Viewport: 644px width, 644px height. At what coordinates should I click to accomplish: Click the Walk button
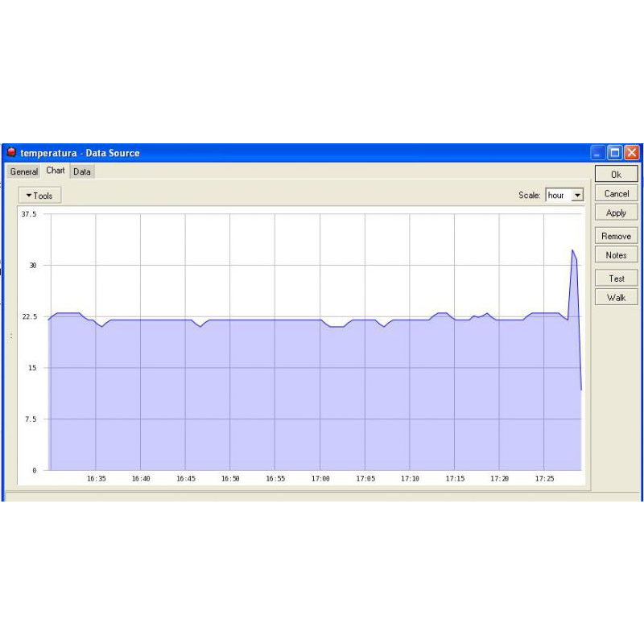[616, 297]
